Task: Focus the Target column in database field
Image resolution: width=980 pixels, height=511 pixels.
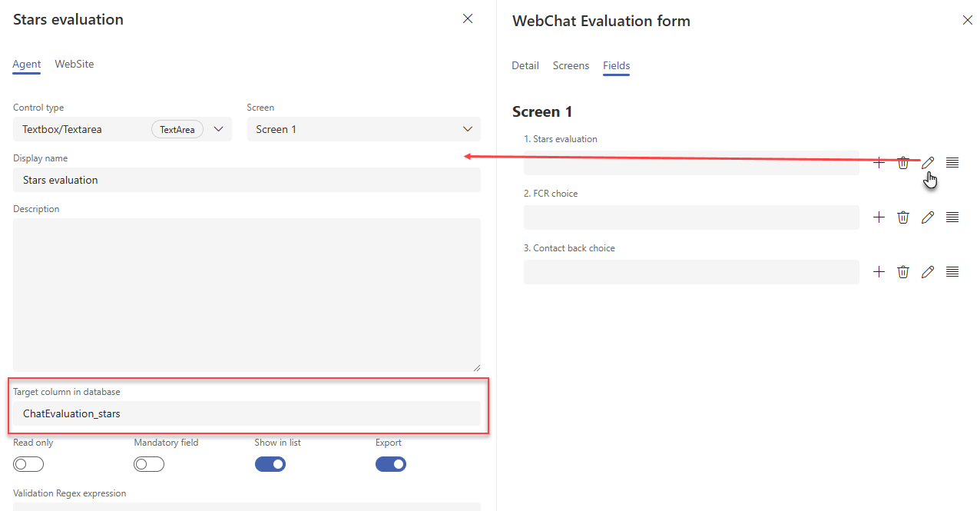Action: click(247, 413)
